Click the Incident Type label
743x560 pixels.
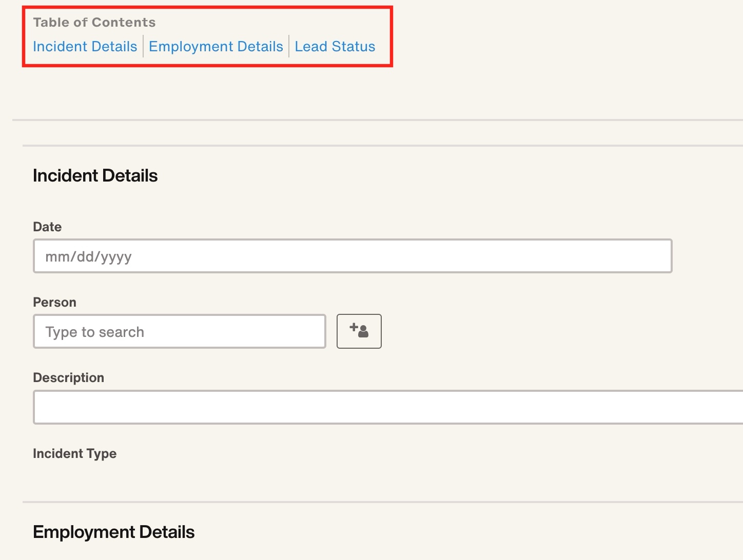tap(75, 453)
